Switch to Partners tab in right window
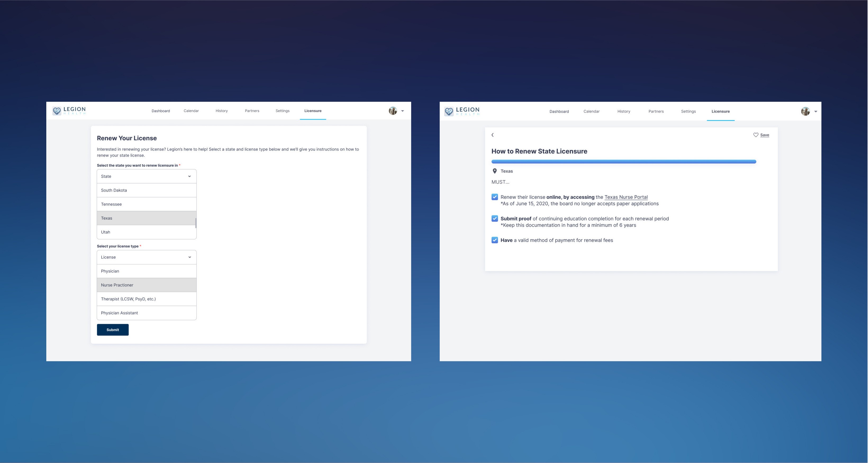 pos(656,112)
